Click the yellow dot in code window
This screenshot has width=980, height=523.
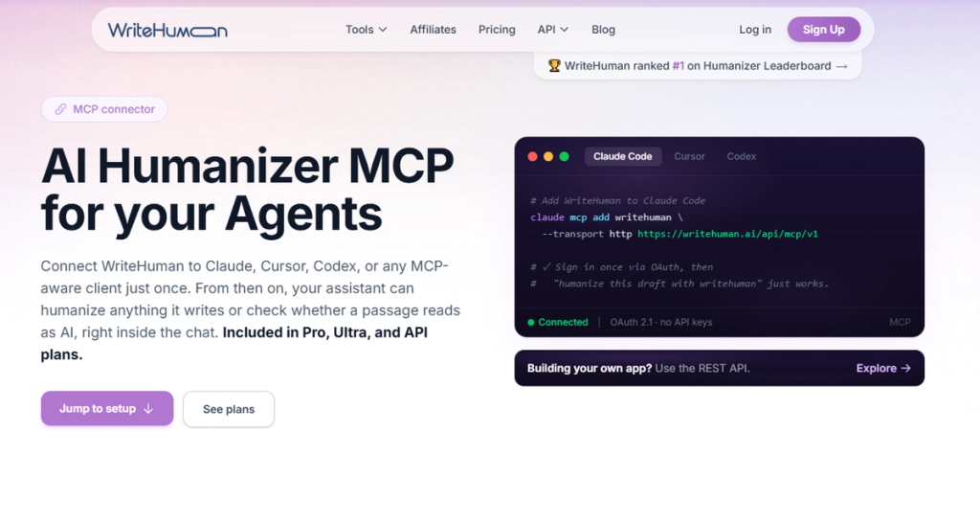click(548, 156)
